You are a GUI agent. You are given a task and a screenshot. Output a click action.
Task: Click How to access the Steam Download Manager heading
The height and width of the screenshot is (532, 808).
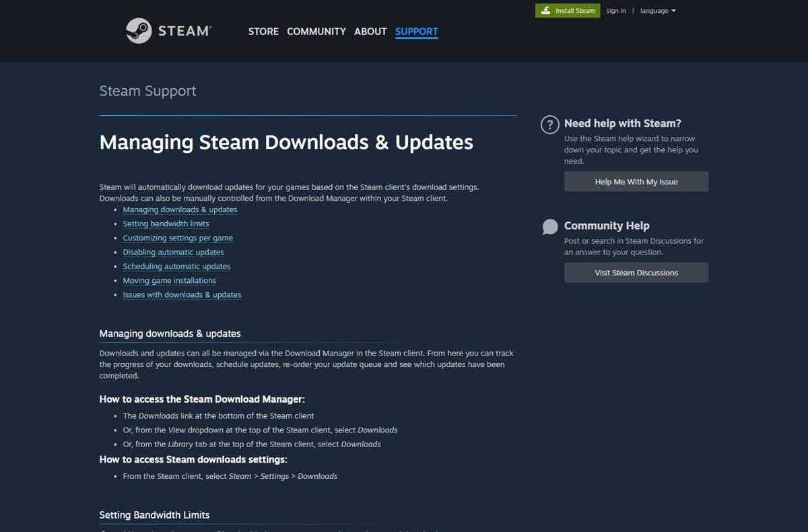click(202, 399)
